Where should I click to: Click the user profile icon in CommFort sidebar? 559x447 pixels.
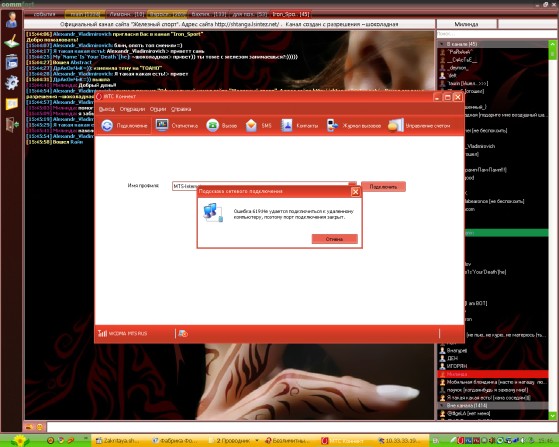(12, 20)
